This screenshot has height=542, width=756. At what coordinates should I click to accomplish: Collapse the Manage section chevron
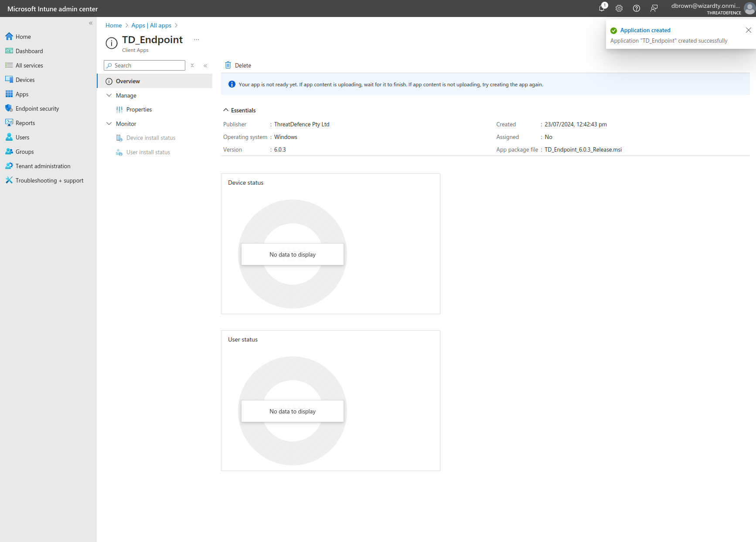(109, 95)
